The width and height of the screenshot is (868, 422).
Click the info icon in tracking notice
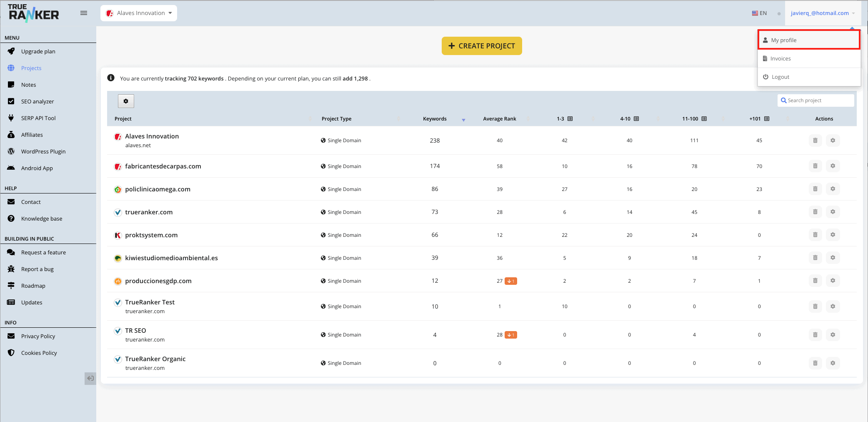coord(111,78)
